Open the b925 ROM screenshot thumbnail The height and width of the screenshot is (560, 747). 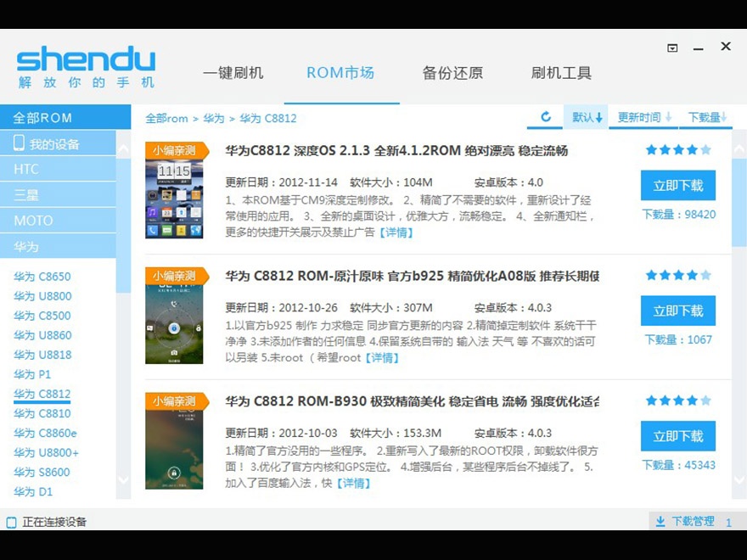click(x=174, y=316)
